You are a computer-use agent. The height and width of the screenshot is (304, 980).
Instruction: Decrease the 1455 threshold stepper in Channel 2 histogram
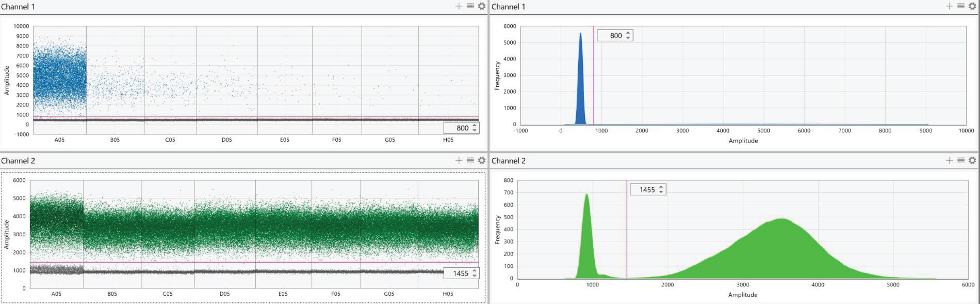point(661,192)
